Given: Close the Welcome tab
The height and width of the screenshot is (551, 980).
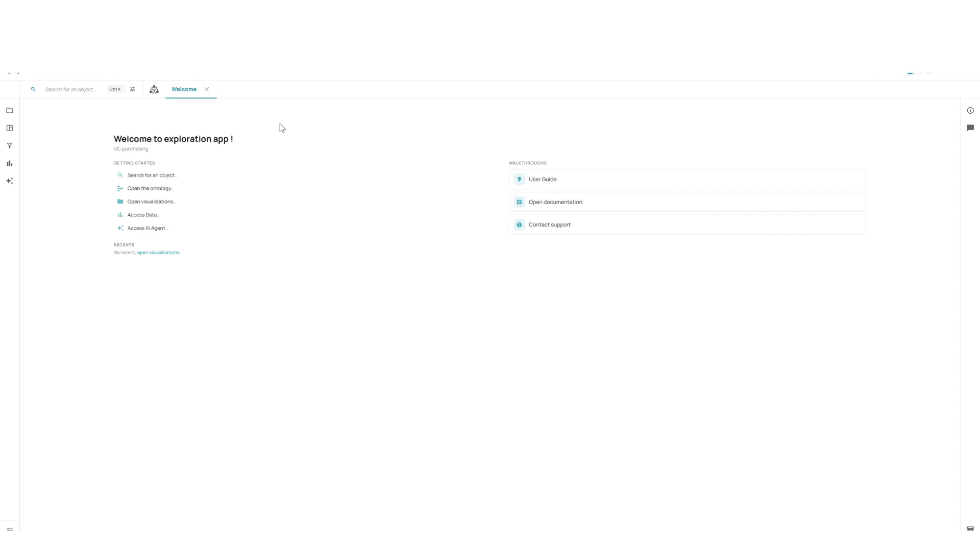Looking at the screenshot, I should click(207, 89).
